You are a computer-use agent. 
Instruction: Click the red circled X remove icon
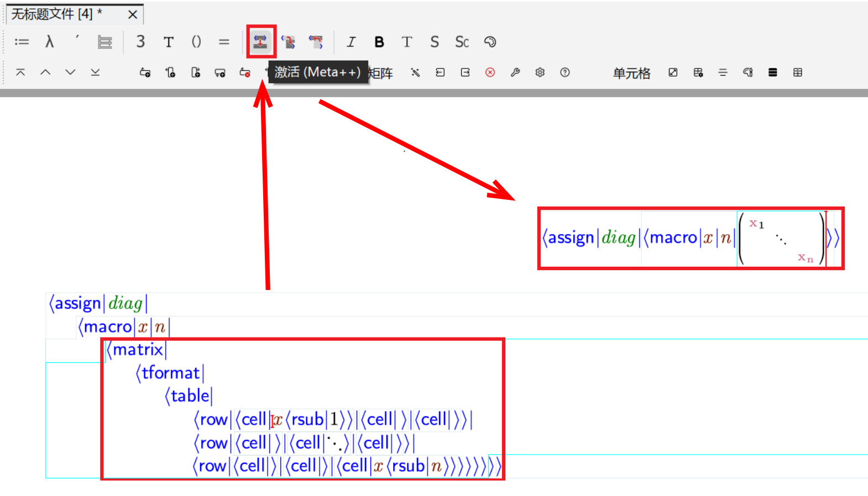click(x=490, y=72)
